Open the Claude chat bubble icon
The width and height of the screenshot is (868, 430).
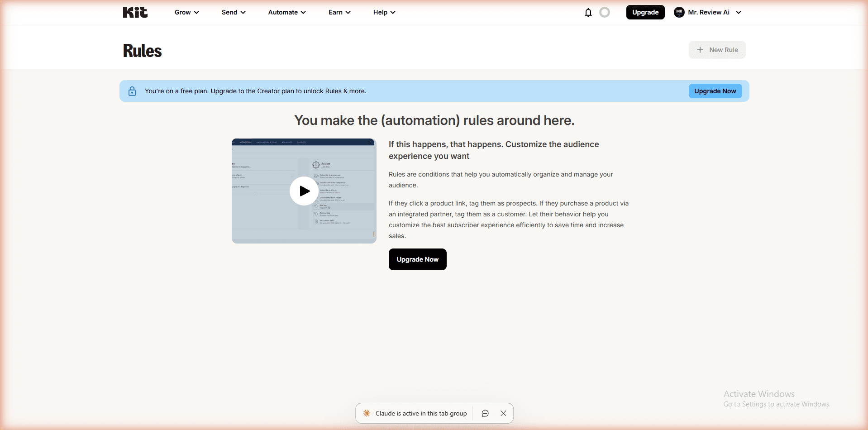485,413
